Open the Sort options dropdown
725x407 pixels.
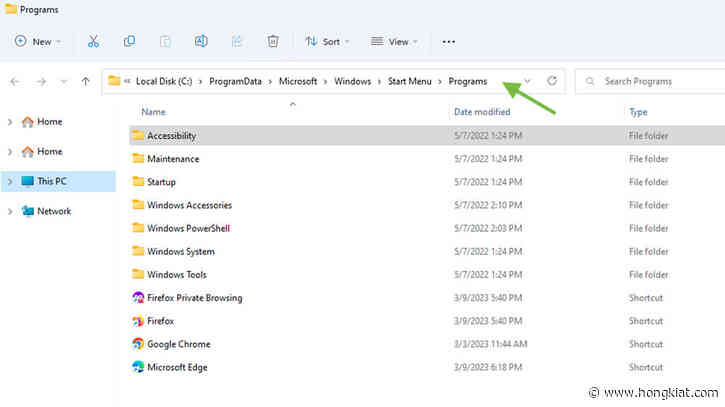click(x=327, y=42)
